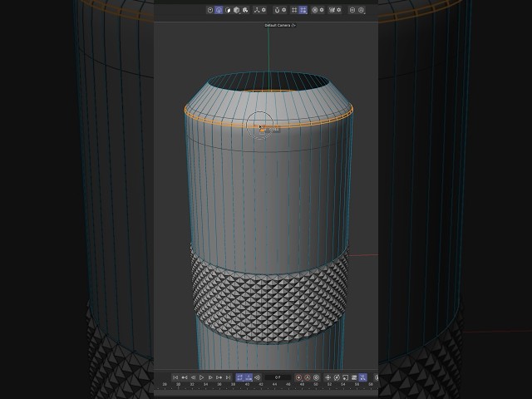Click the red record active objects button

coord(298,377)
